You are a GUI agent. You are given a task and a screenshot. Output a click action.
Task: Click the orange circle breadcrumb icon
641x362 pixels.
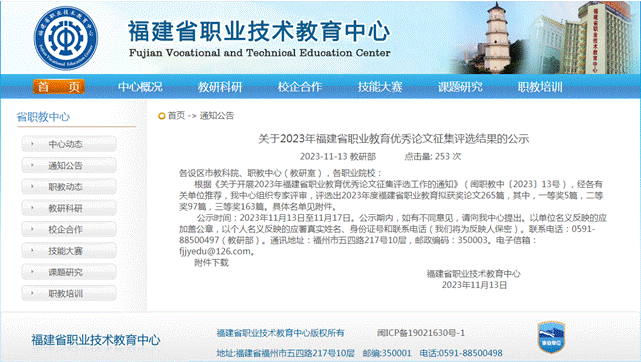tap(161, 116)
